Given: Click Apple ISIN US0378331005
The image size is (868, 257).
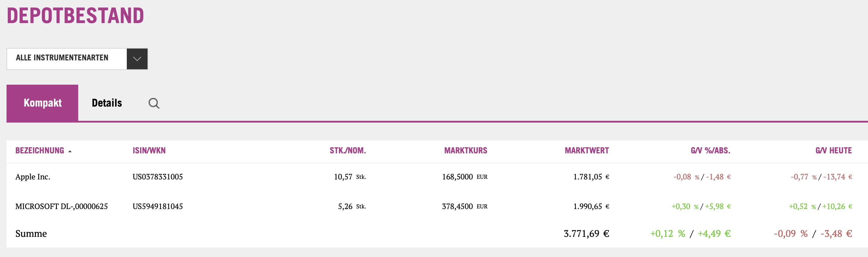Looking at the screenshot, I should [158, 177].
